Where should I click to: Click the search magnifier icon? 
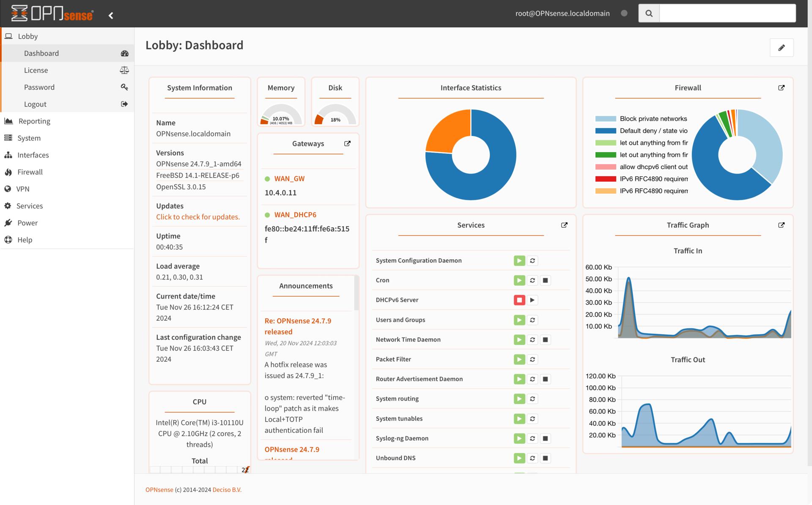coord(649,14)
